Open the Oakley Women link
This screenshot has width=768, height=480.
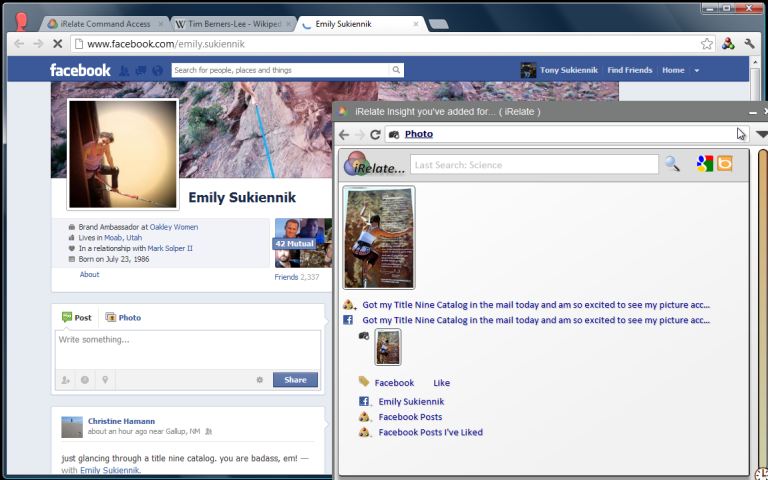pos(174,227)
